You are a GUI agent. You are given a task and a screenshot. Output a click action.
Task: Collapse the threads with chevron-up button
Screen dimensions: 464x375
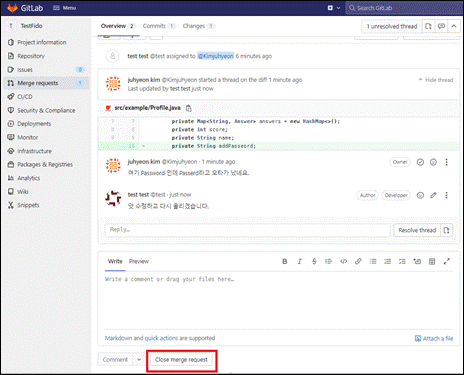tap(454, 26)
